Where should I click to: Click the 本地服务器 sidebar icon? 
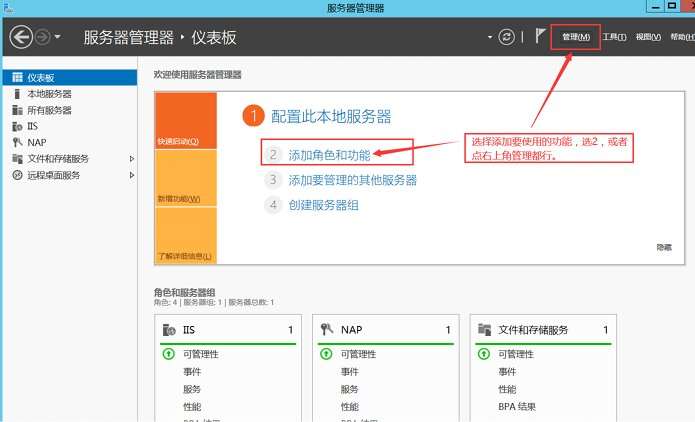tap(17, 94)
